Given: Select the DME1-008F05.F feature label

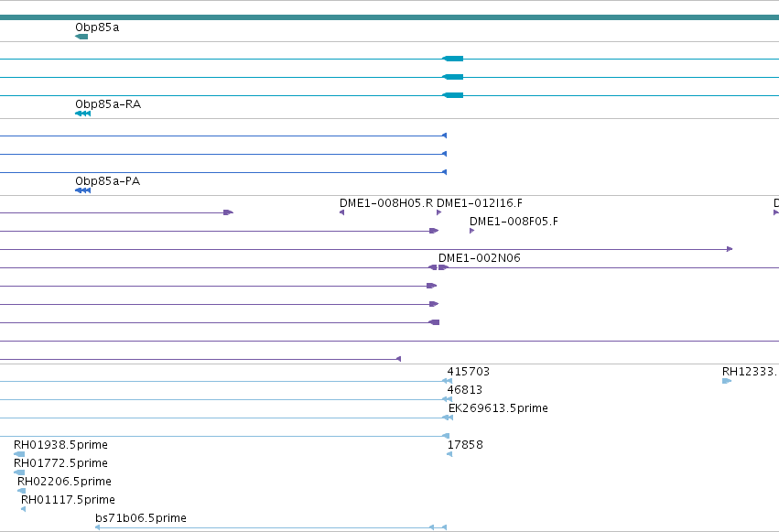Looking at the screenshot, I should [x=514, y=222].
